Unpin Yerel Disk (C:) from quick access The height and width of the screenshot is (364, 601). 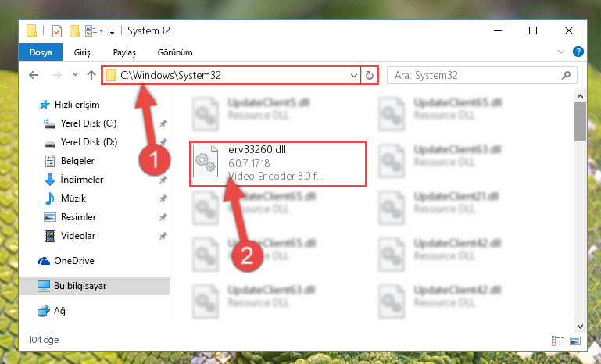click(163, 123)
